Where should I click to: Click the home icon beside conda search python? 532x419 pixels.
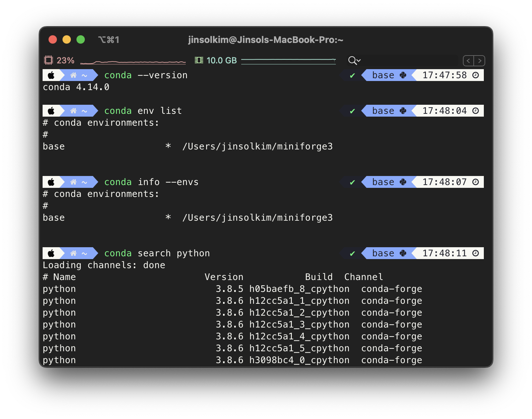73,253
